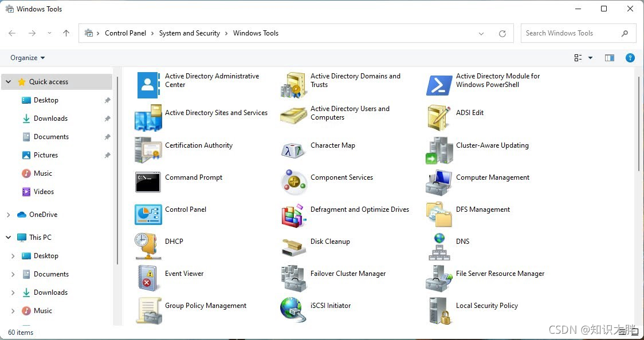Open the Group Policy Management icon

[x=148, y=310]
